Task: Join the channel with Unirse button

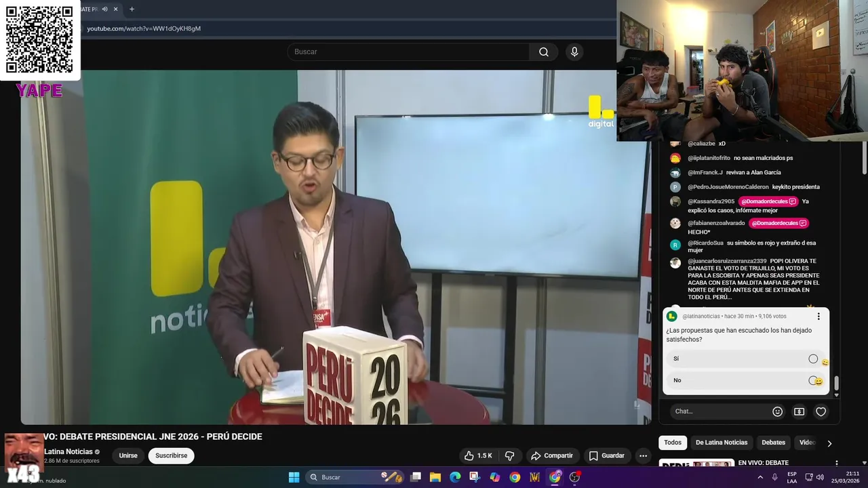Action: point(128,455)
